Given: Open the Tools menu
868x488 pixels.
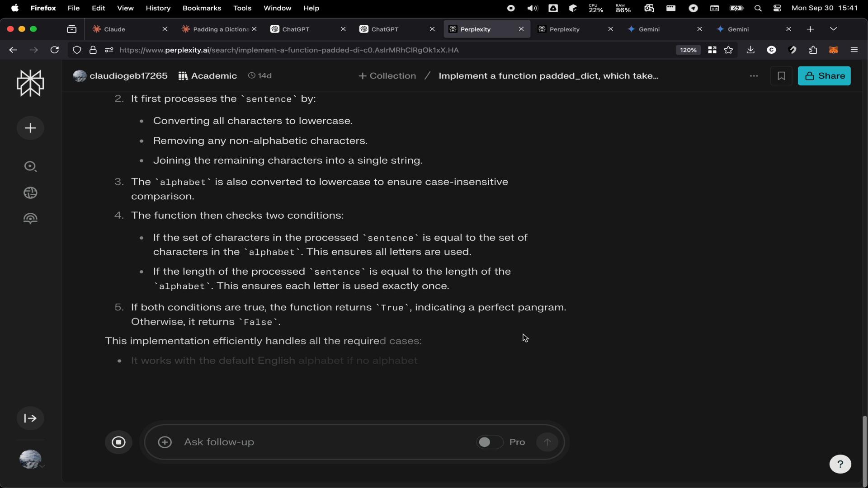Looking at the screenshot, I should click(x=242, y=8).
